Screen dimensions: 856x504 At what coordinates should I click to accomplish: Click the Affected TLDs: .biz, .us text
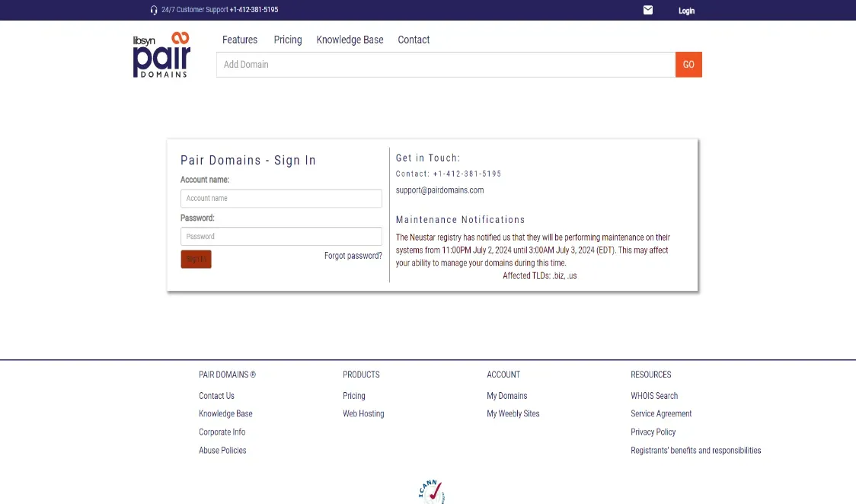pyautogui.click(x=539, y=276)
